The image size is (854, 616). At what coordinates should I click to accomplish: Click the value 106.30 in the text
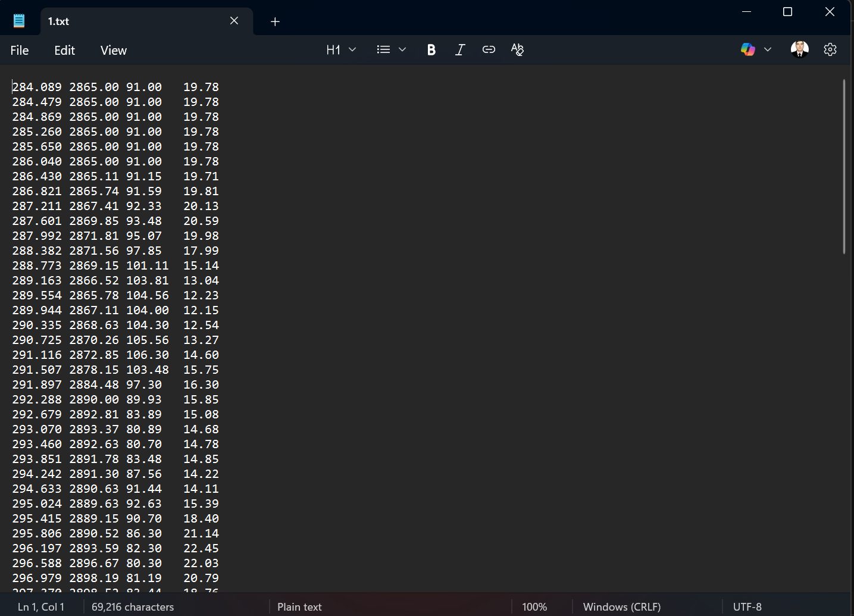point(148,355)
